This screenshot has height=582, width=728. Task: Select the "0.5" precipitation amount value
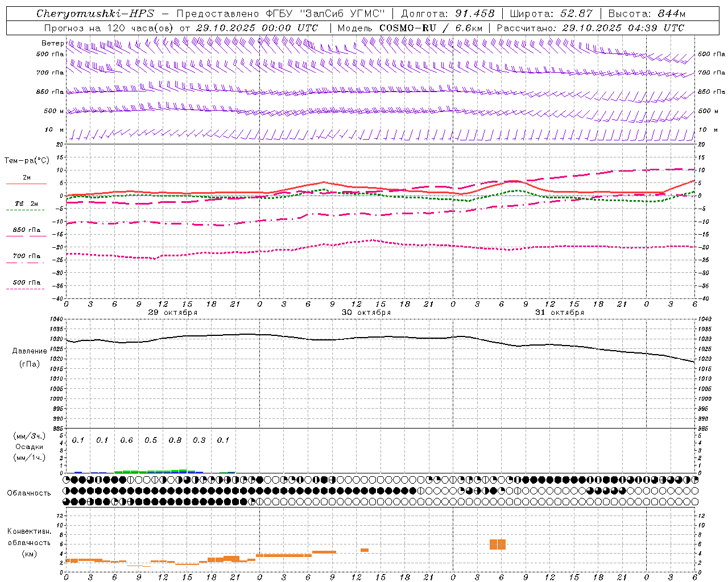pyautogui.click(x=151, y=440)
